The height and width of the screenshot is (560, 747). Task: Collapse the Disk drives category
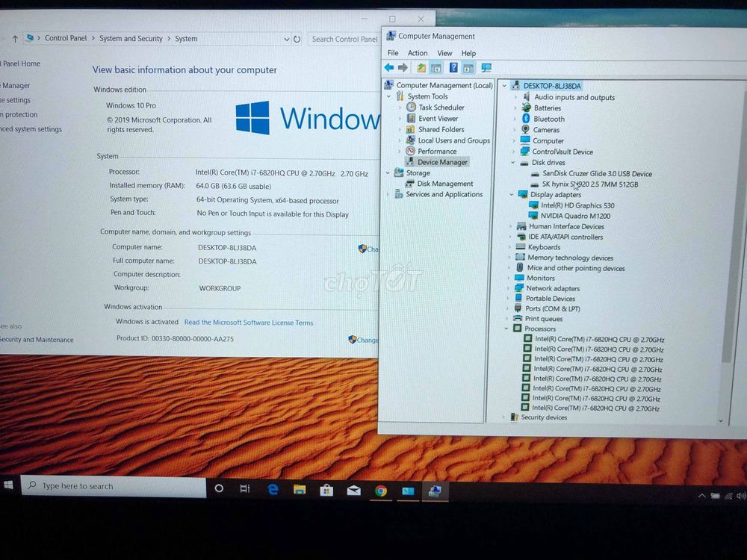click(x=513, y=162)
